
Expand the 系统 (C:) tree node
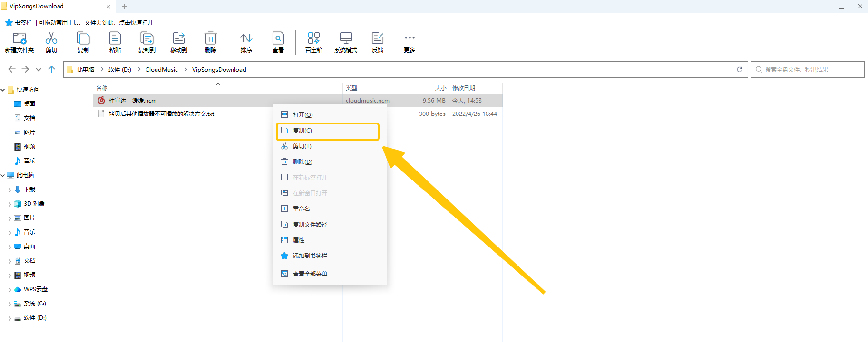(x=10, y=304)
